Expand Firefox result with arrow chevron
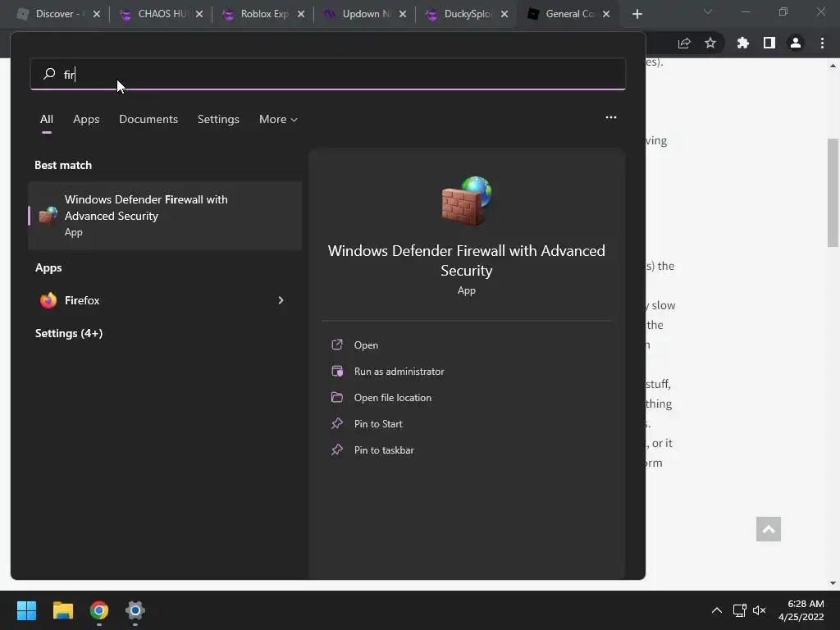 coord(281,300)
